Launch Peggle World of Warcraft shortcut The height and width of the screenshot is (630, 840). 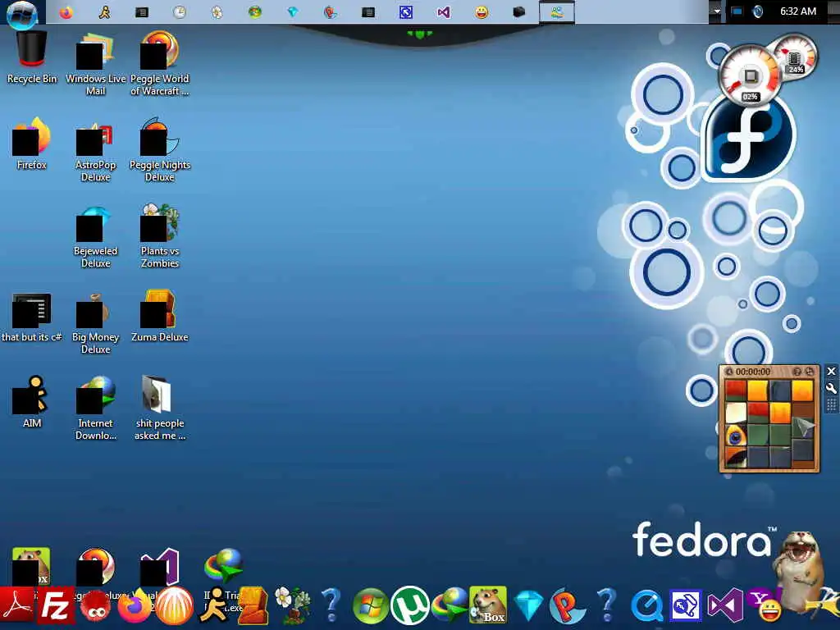pyautogui.click(x=160, y=64)
